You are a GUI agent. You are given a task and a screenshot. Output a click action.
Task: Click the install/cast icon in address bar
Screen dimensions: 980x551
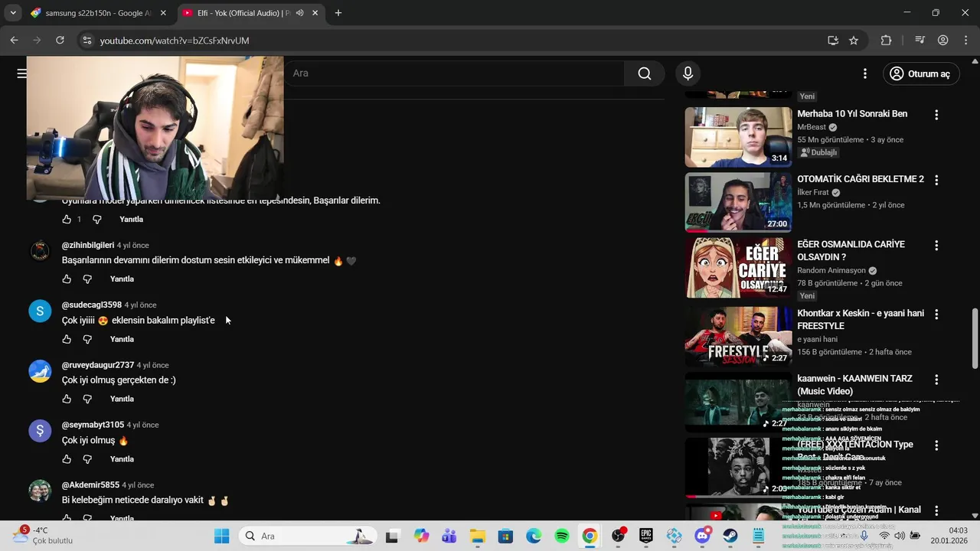coord(833,41)
